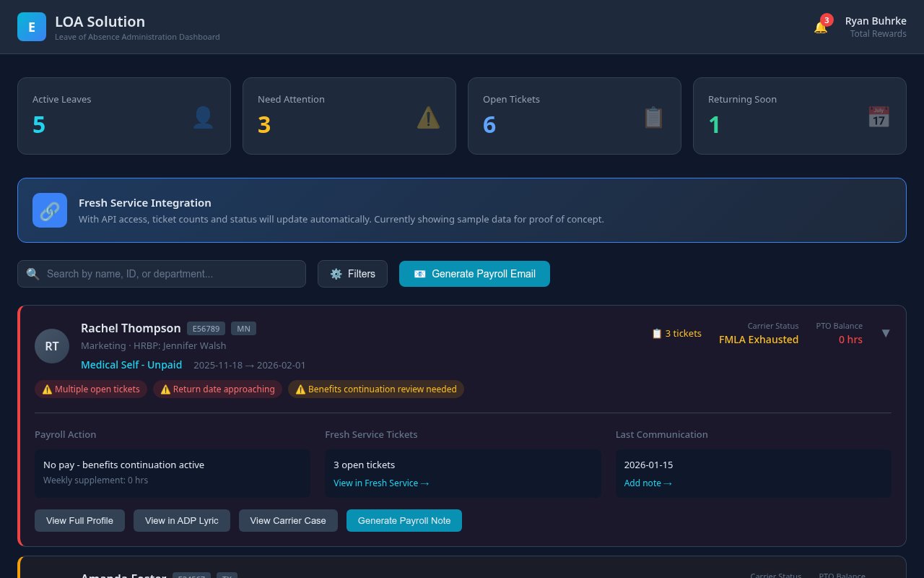This screenshot has width=924, height=578.
Task: Click the calendar icon on Returning Soon card
Action: [879, 116]
